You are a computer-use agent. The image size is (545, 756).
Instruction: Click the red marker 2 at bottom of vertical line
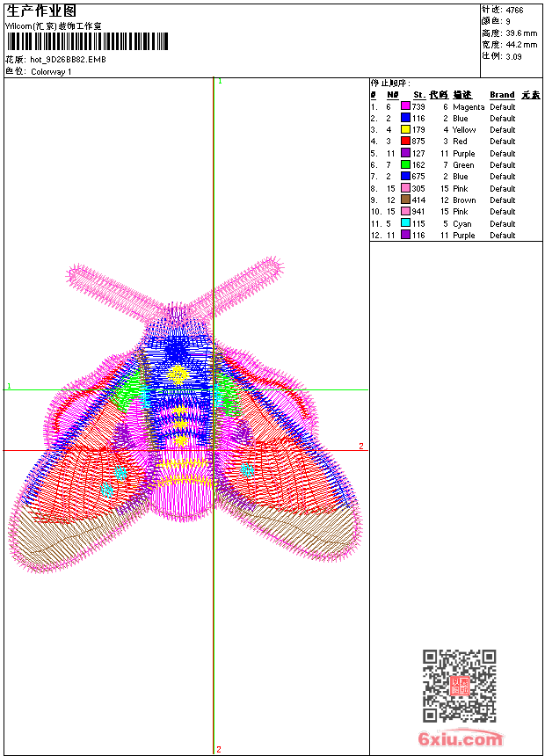coord(219,749)
